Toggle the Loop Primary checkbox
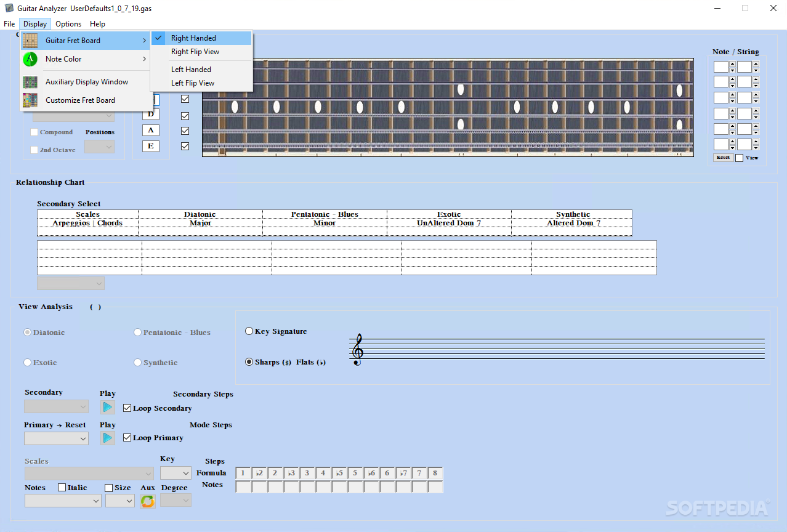Screen dimensions: 787x532 [x=127, y=438]
